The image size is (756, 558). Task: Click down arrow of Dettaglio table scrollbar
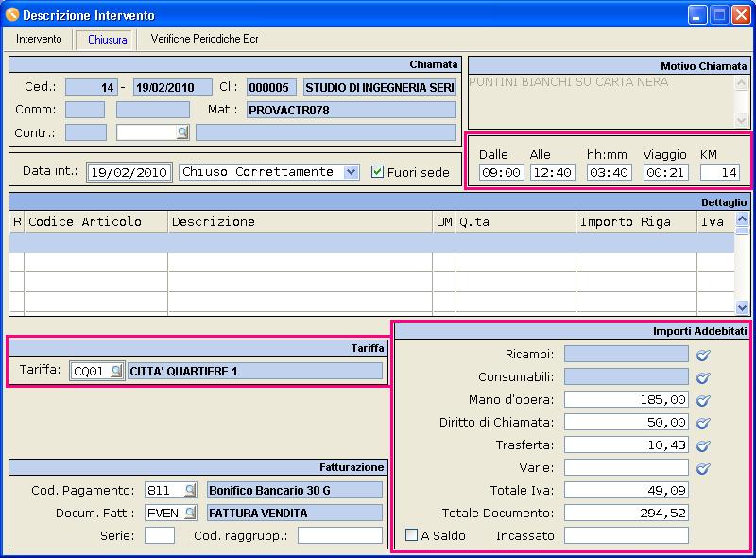click(x=742, y=307)
